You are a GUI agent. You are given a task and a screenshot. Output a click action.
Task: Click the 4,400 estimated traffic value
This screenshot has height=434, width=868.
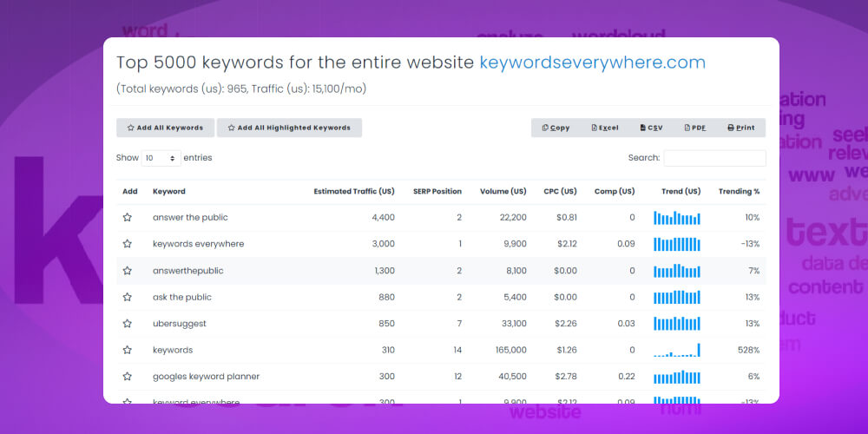[x=383, y=218]
